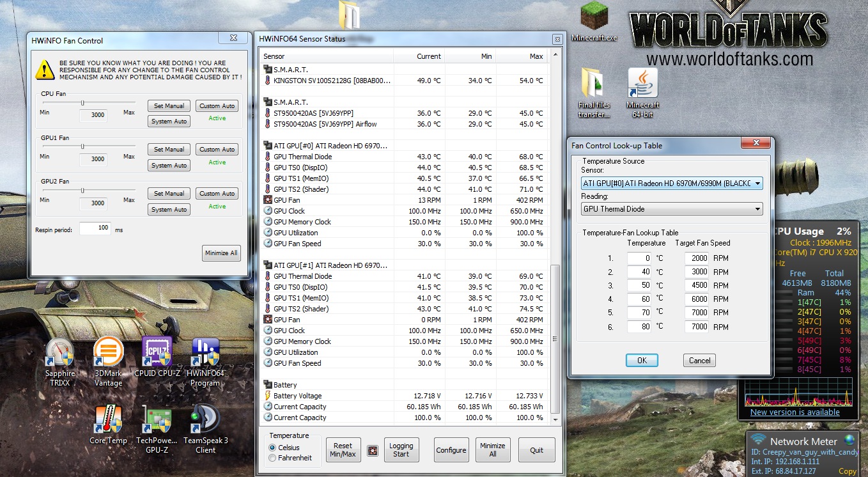Click the S.M.A.R.T. KINGSTON drive group icon
This screenshot has width=868, height=477.
[x=268, y=70]
